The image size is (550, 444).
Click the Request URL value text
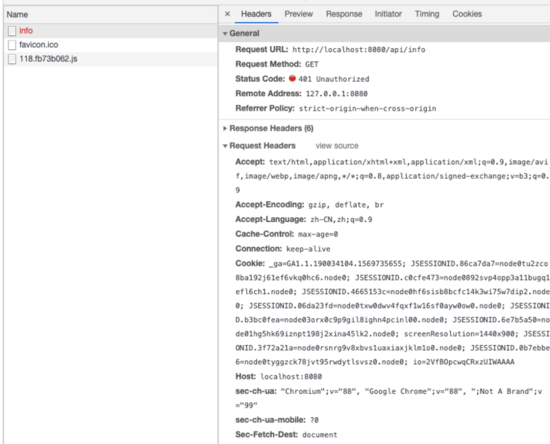click(x=359, y=50)
